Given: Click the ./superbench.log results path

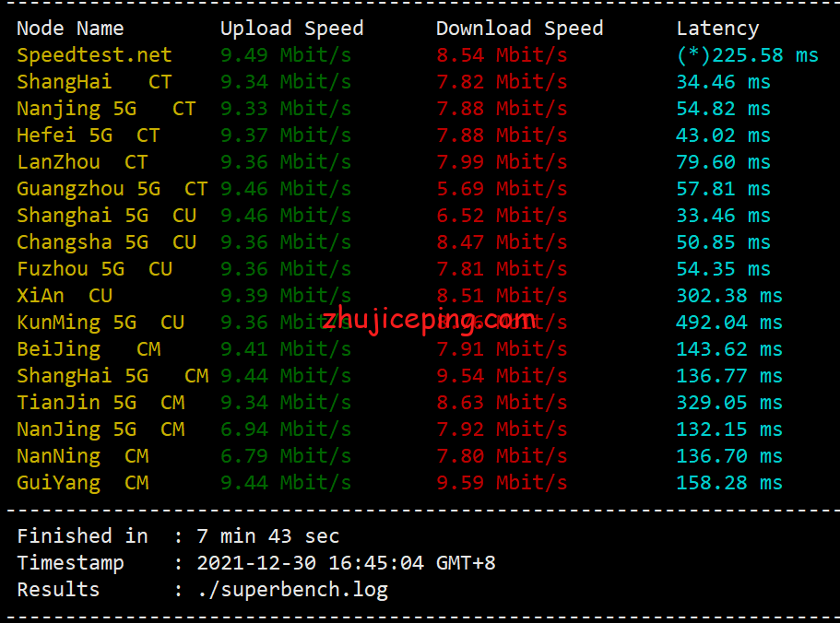Looking at the screenshot, I should click(292, 590).
